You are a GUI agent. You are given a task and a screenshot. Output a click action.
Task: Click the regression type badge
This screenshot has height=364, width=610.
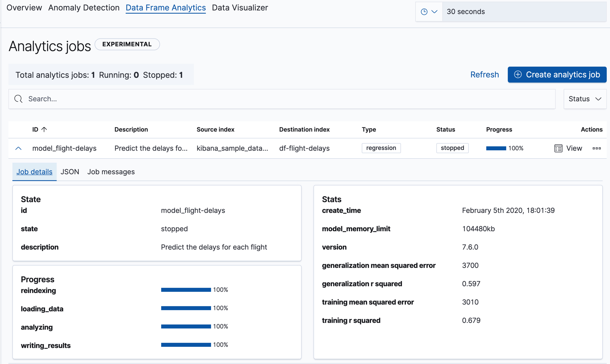[x=381, y=148]
